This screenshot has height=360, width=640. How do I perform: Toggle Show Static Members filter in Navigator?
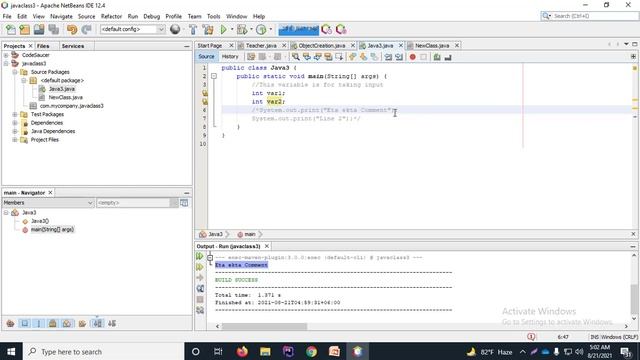coord(39,323)
